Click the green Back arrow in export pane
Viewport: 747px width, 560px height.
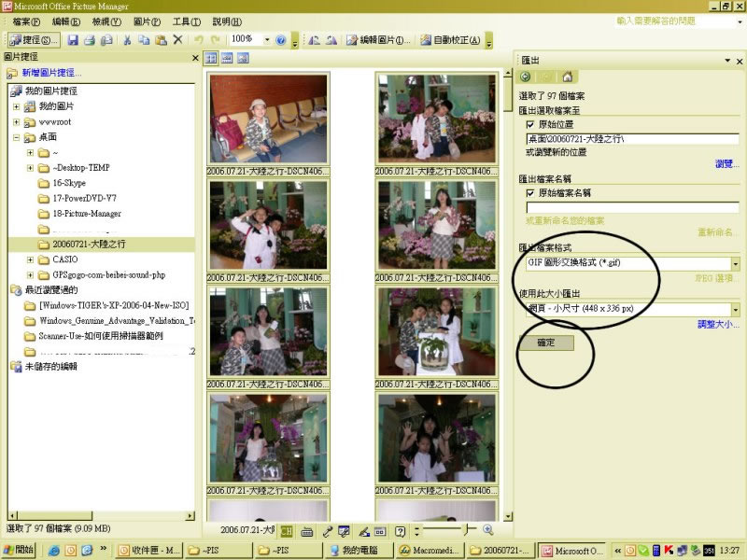point(526,77)
